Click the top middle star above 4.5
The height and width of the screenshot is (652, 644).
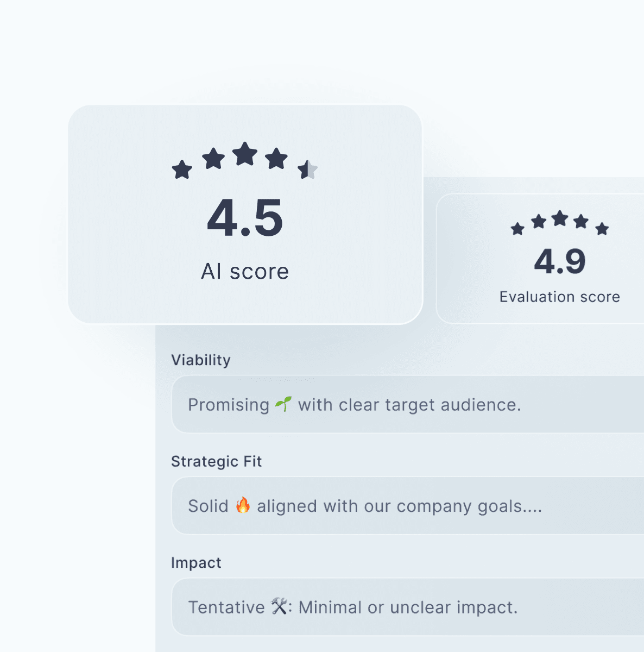click(x=245, y=154)
